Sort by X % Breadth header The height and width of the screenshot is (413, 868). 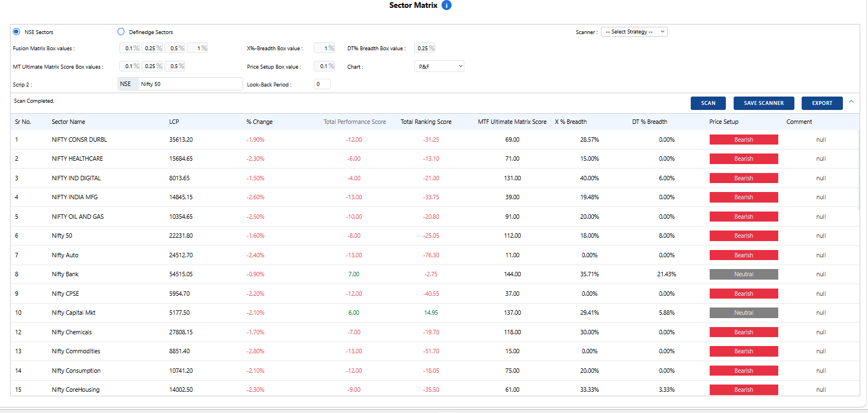[x=571, y=122]
